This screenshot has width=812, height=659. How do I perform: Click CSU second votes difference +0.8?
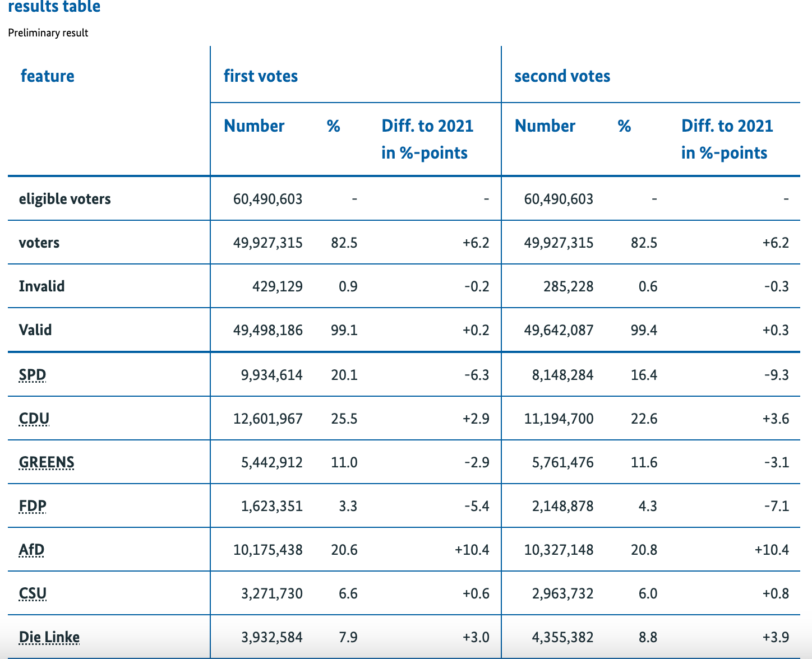click(776, 593)
